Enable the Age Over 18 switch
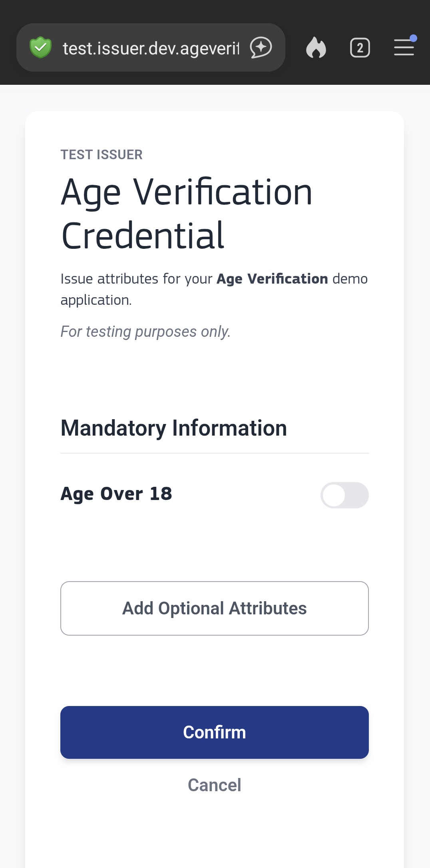Screen dimensions: 430x868 tap(344, 495)
